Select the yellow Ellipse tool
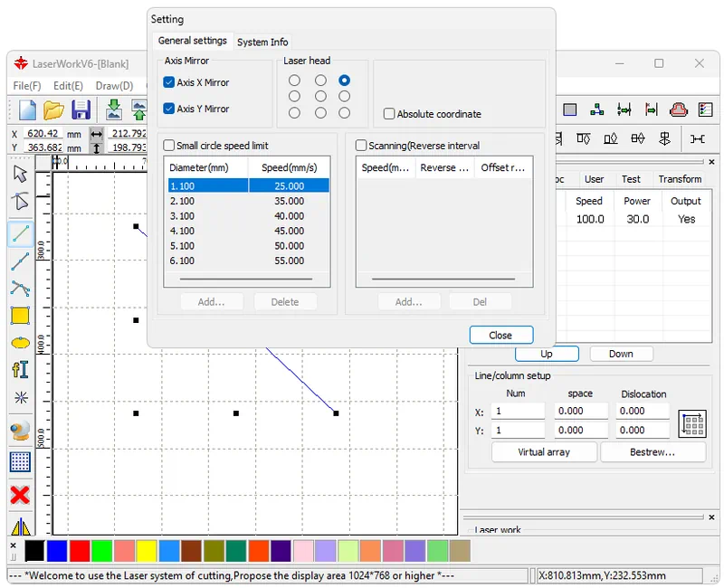The height and width of the screenshot is (588, 724). coord(20,343)
